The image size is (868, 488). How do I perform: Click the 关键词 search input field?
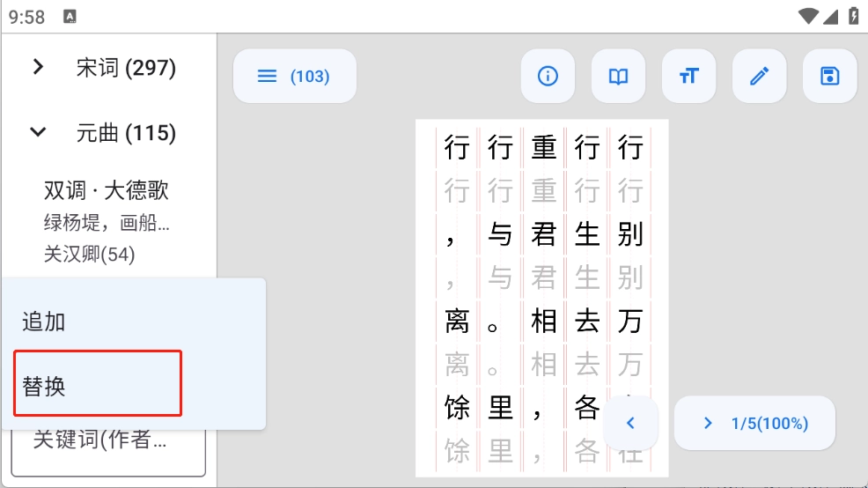(108, 441)
